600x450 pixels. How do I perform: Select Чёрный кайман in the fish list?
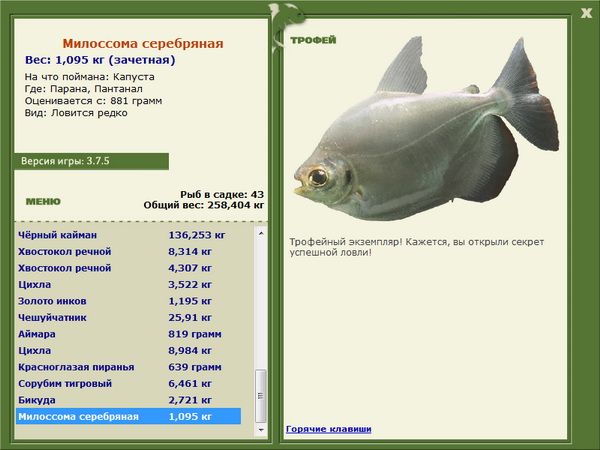(129, 235)
